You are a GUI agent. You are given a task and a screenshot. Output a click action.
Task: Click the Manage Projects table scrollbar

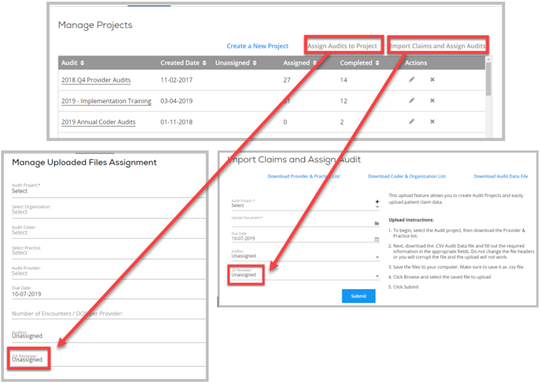coord(488,78)
